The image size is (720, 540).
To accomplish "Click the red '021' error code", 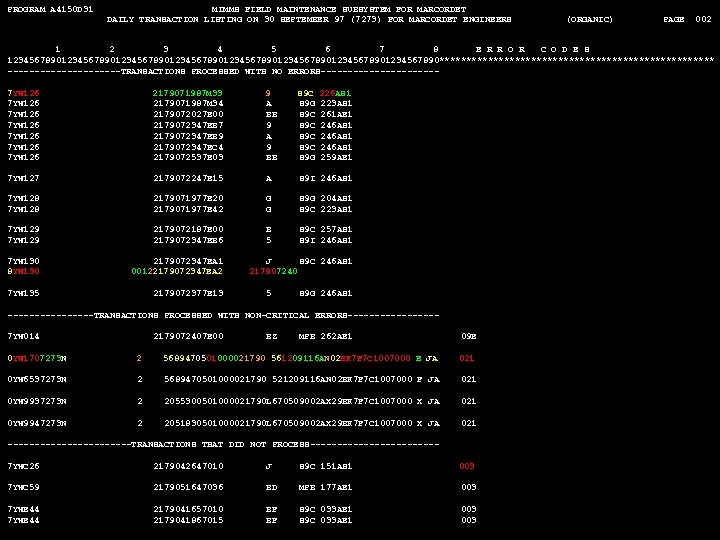I will pyautogui.click(x=467, y=358).
